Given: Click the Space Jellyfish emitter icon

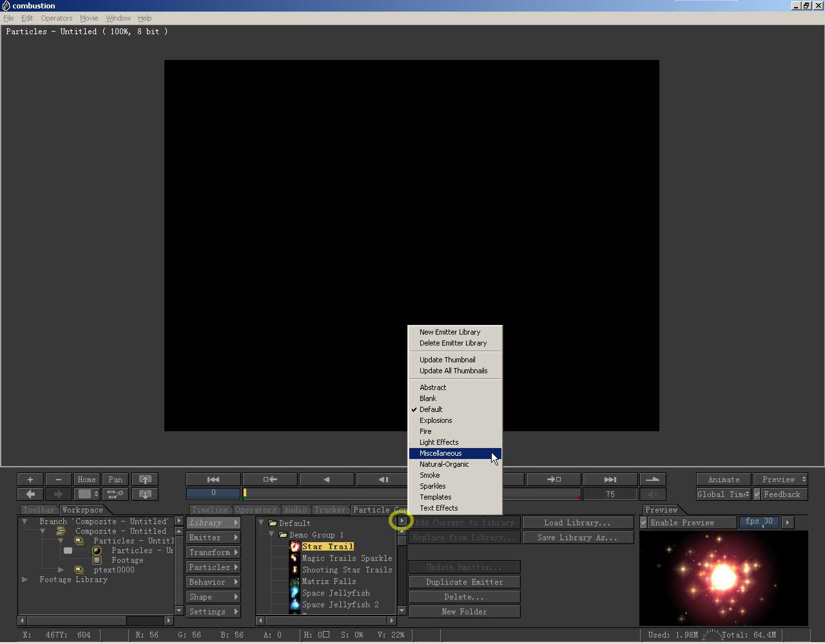Looking at the screenshot, I should tap(295, 593).
